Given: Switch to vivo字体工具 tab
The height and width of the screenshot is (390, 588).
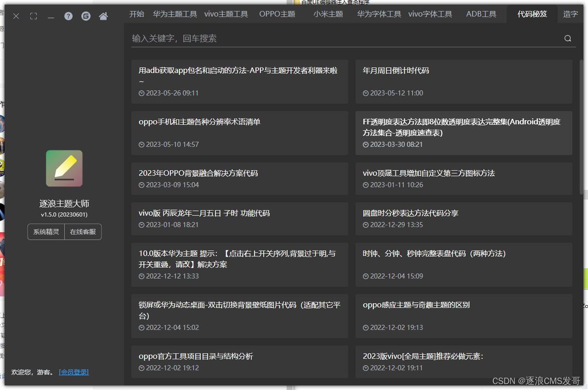Looking at the screenshot, I should click(x=430, y=14).
